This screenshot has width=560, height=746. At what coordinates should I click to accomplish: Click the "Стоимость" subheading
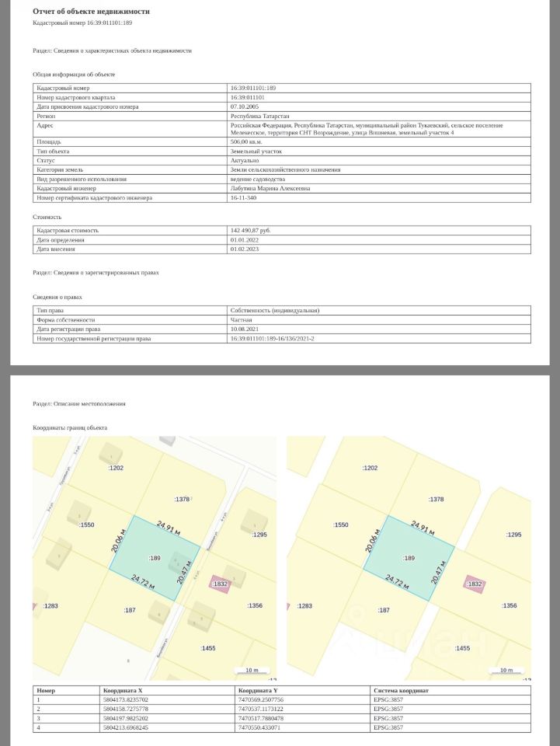tap(47, 217)
